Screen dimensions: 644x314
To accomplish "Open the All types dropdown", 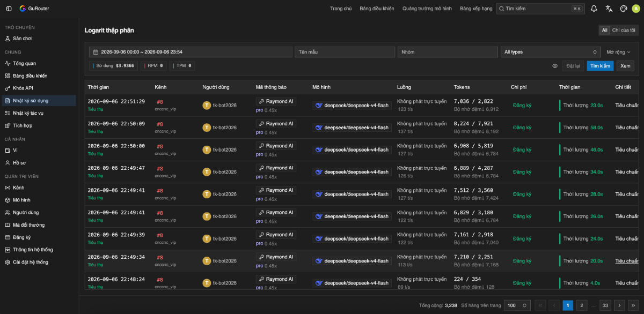I will coord(551,52).
